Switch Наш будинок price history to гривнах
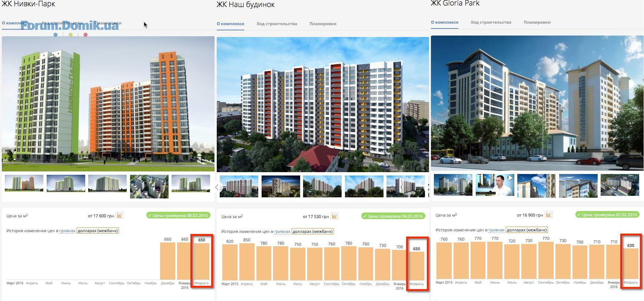 pyautogui.click(x=282, y=231)
